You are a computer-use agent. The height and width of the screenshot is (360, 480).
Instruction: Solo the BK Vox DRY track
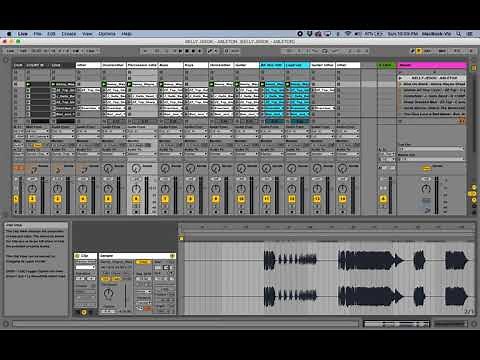click(x=266, y=206)
